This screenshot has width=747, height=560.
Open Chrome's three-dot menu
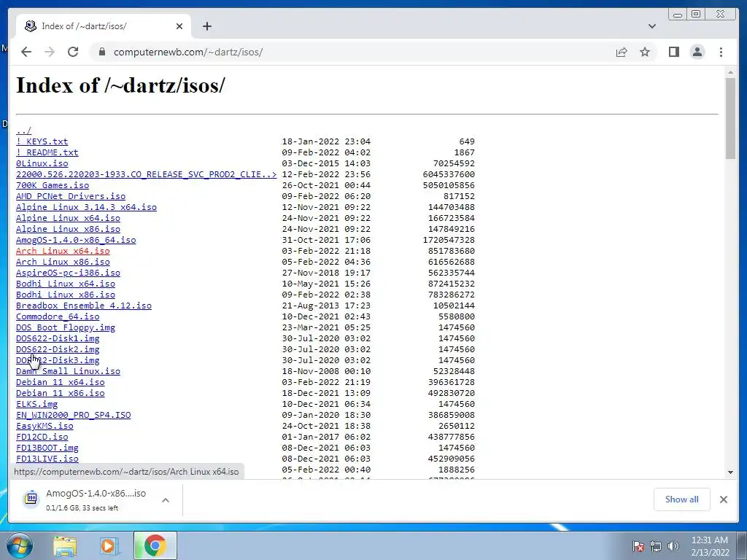click(721, 52)
